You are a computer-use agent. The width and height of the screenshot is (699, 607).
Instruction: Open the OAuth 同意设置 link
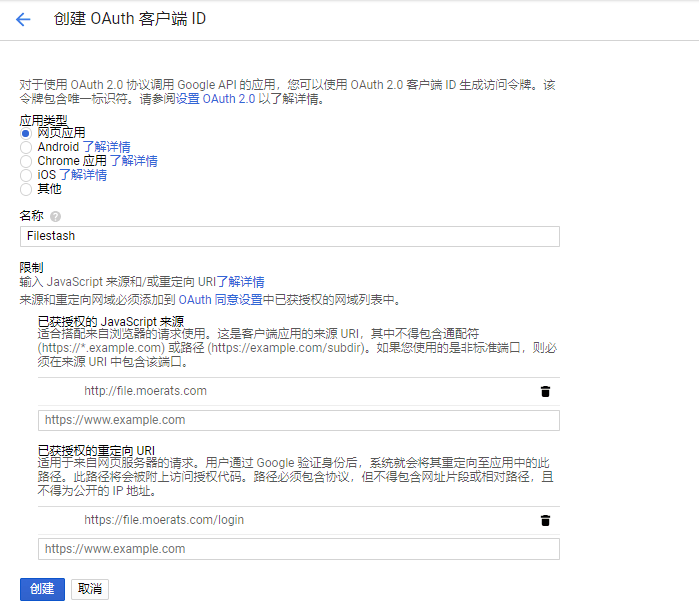(220, 299)
